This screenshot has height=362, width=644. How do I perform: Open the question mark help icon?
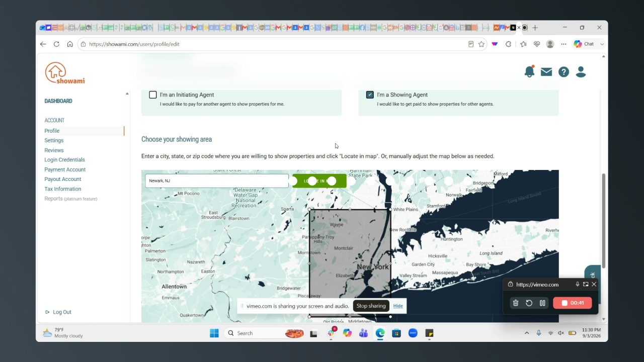click(563, 72)
